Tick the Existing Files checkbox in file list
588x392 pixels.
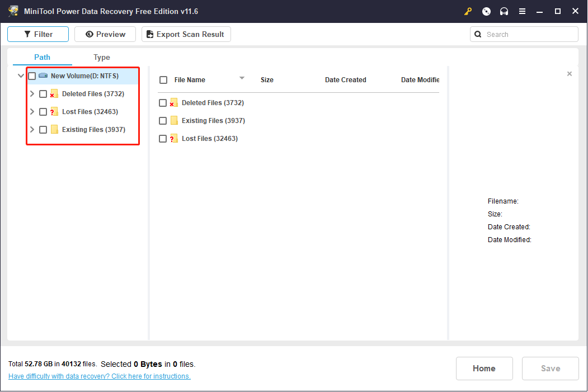(163, 121)
